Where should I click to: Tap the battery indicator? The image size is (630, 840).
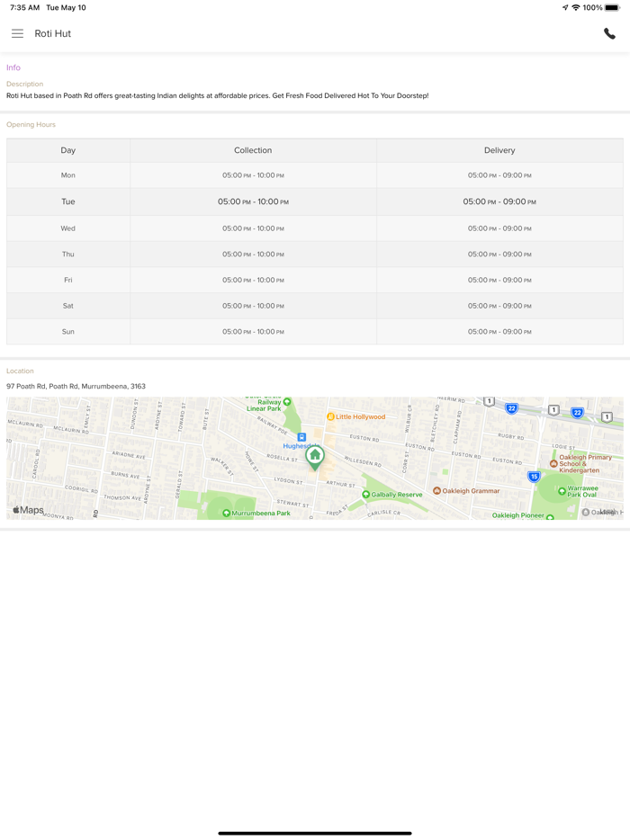coord(612,7)
